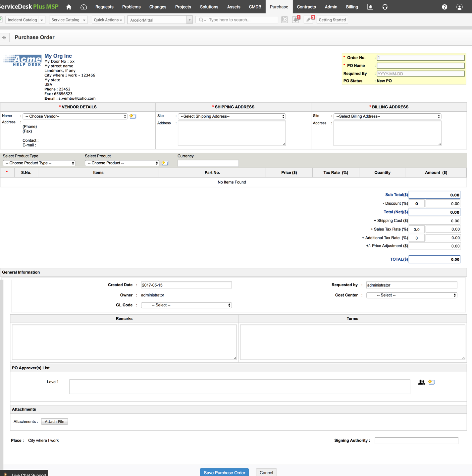
Task: Click the PO Name input field
Action: coord(420,66)
